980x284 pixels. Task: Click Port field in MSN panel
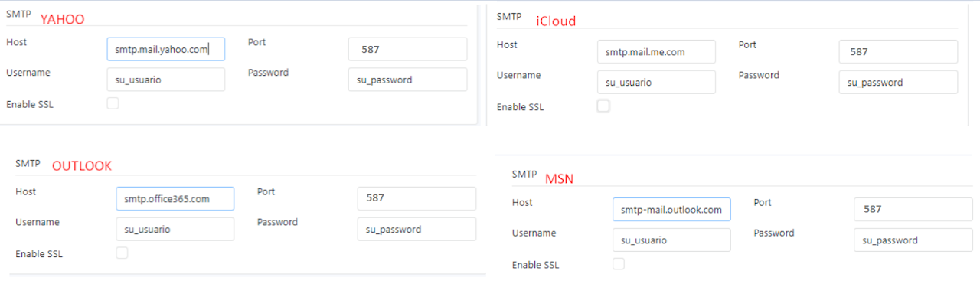click(913, 210)
